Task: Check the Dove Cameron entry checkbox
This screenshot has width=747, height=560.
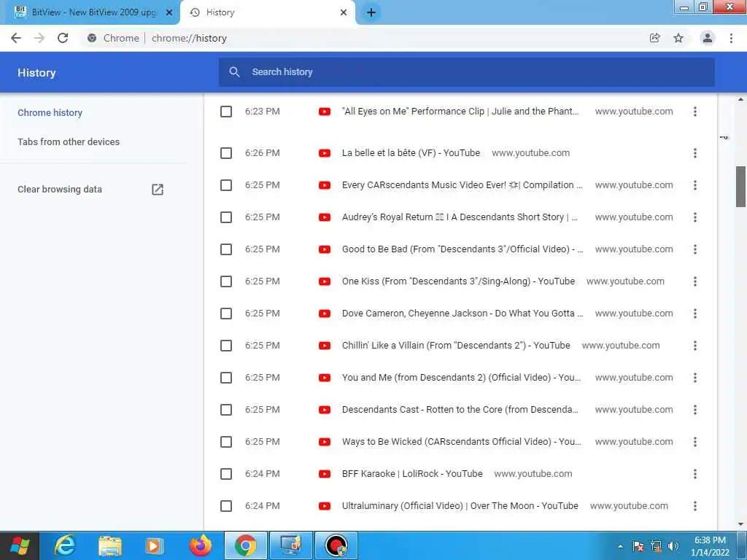Action: point(226,314)
